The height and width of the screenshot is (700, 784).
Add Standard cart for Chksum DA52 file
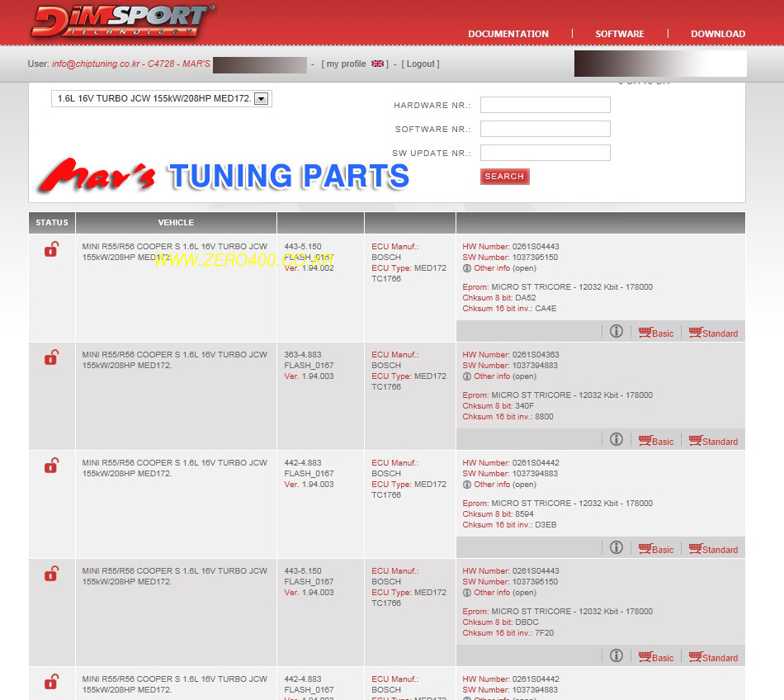(x=714, y=333)
